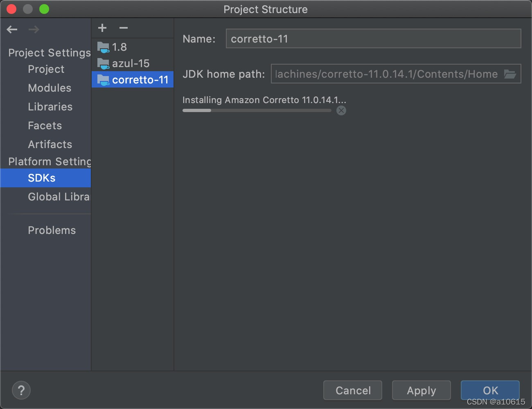Click JDK folder icon beside corretto-11
This screenshot has width=532, height=409.
coord(103,80)
